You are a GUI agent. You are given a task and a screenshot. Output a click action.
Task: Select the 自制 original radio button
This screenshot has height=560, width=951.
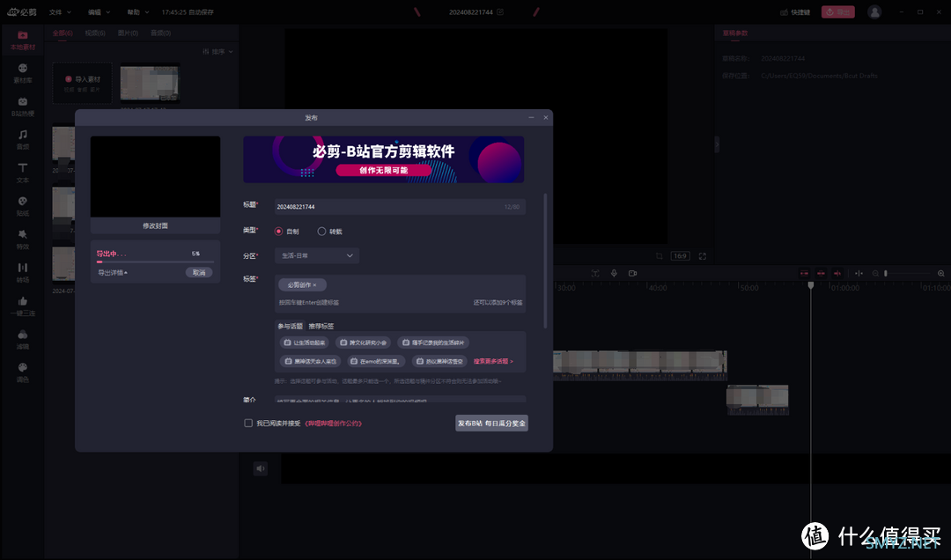(278, 232)
